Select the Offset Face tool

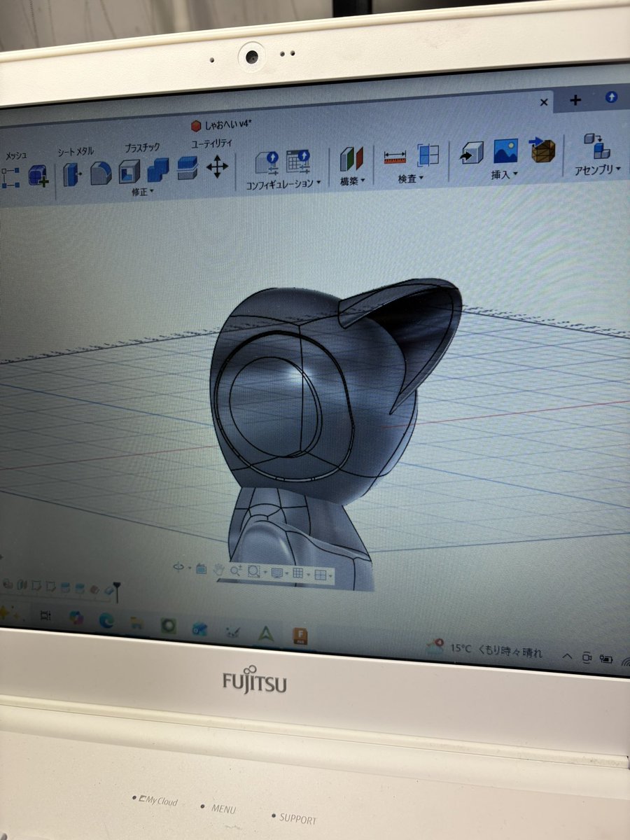(x=187, y=168)
